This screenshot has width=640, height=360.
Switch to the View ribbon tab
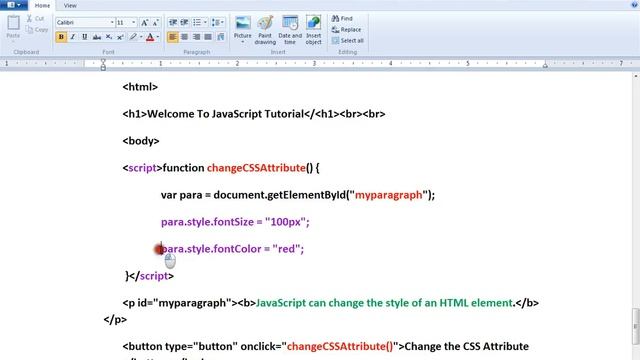(x=70, y=6)
